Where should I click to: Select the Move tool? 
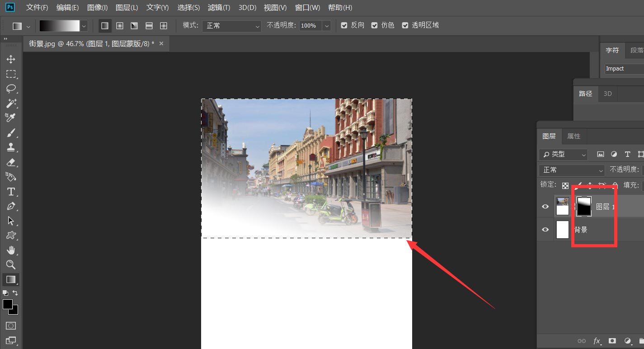point(11,59)
